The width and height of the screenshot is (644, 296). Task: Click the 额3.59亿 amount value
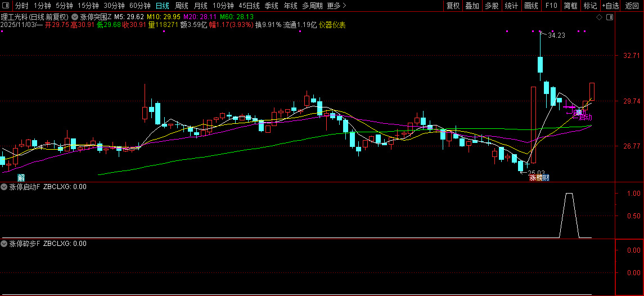coord(194,25)
